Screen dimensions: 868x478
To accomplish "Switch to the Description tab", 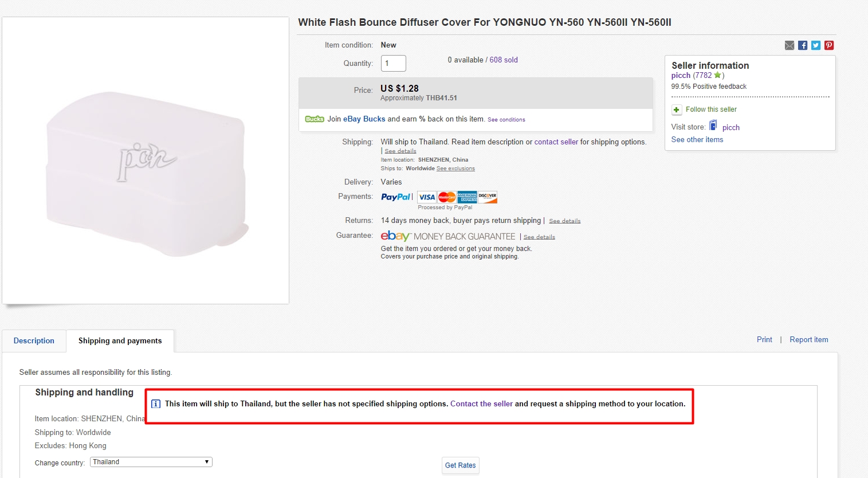I will click(34, 340).
